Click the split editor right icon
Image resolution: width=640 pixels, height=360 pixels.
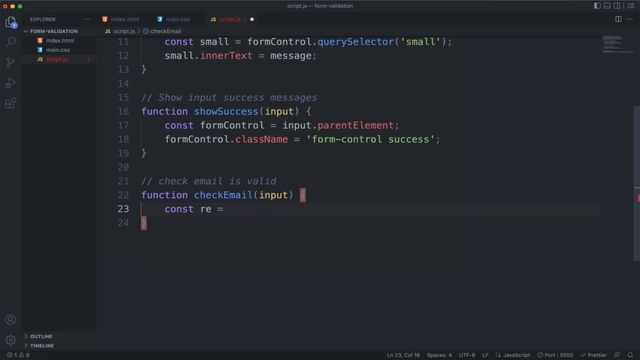[x=618, y=19]
